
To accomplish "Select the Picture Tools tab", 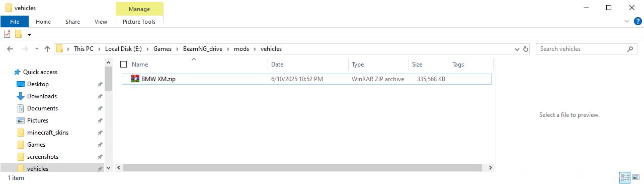I will pos(139,22).
